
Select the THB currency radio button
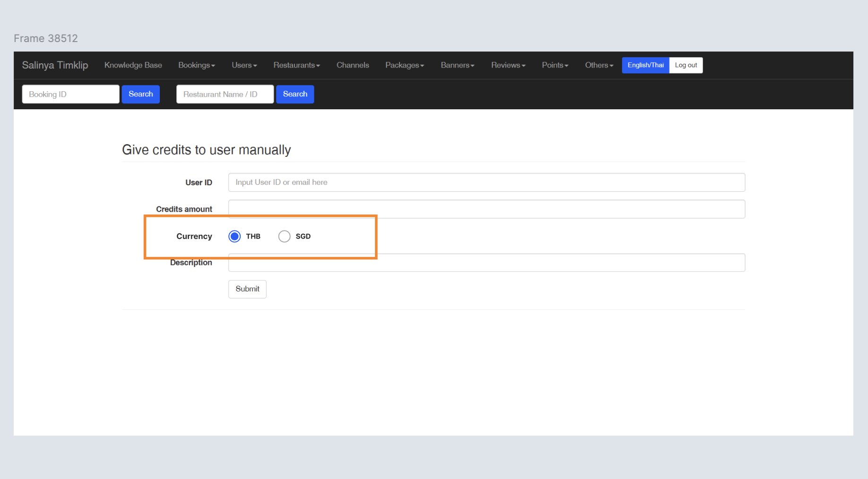pos(234,236)
